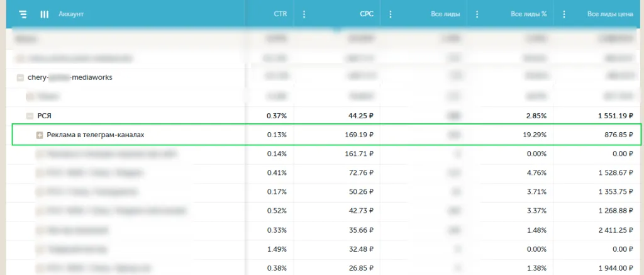Image resolution: width=644 pixels, height=275 pixels.
Task: Expand Реклама в телеграм-каналах campaign
Action: pos(40,135)
